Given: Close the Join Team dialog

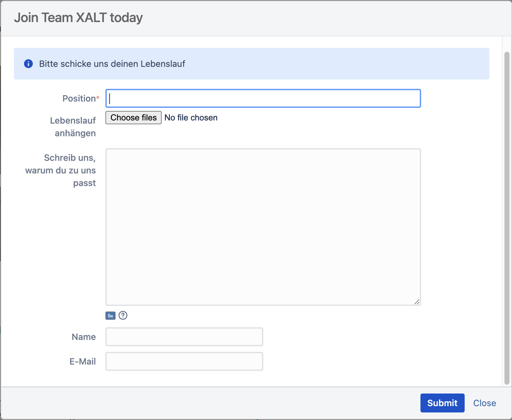Looking at the screenshot, I should point(484,403).
